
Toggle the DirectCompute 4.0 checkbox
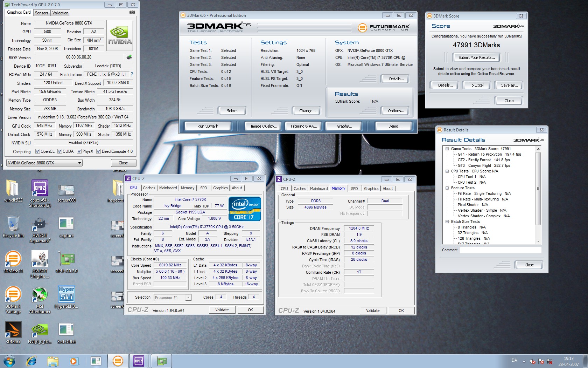coord(99,151)
